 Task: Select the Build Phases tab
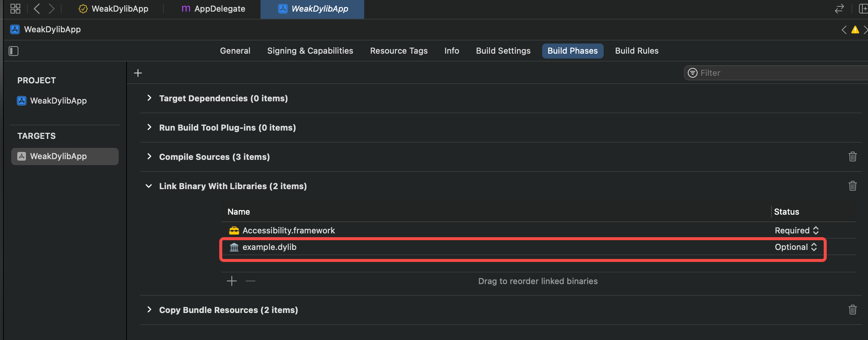pos(573,51)
